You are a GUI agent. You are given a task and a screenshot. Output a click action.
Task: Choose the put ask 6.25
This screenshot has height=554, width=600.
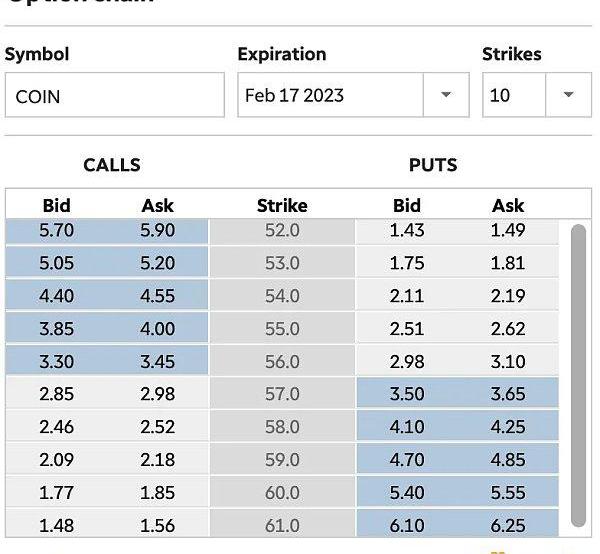click(508, 525)
